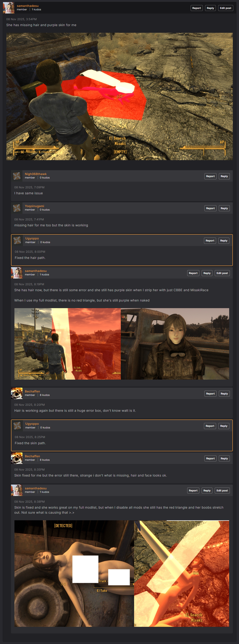239x644 pixels.
Task: Reply to Nigh068thawk's 'I have same issue' comment
Action: pos(224,176)
